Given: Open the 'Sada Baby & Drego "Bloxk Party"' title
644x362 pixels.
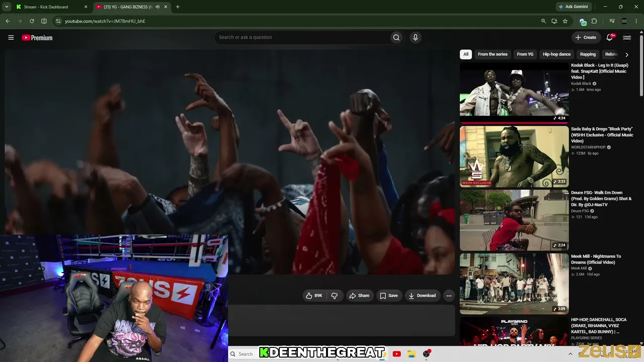Looking at the screenshot, I should coord(602,135).
